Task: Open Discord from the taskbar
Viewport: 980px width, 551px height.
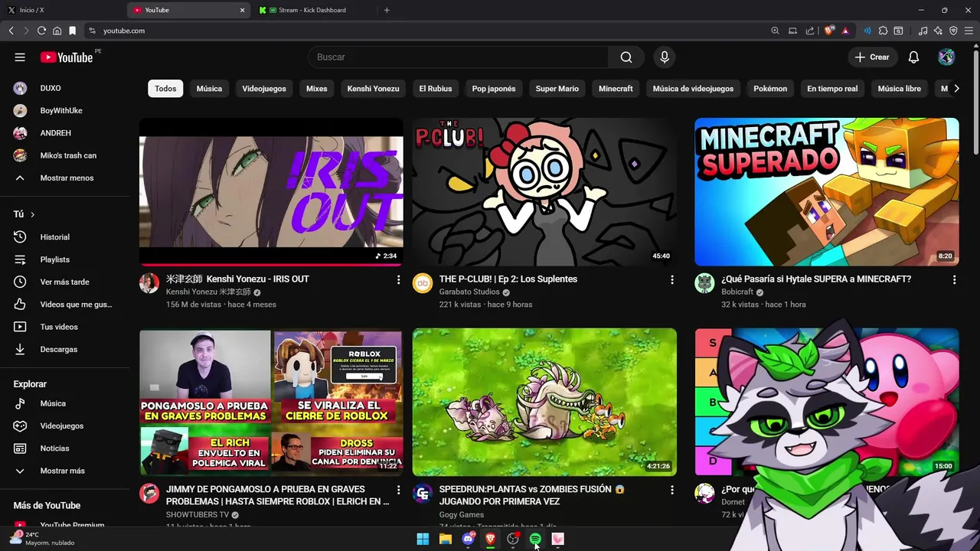Action: (x=468, y=539)
